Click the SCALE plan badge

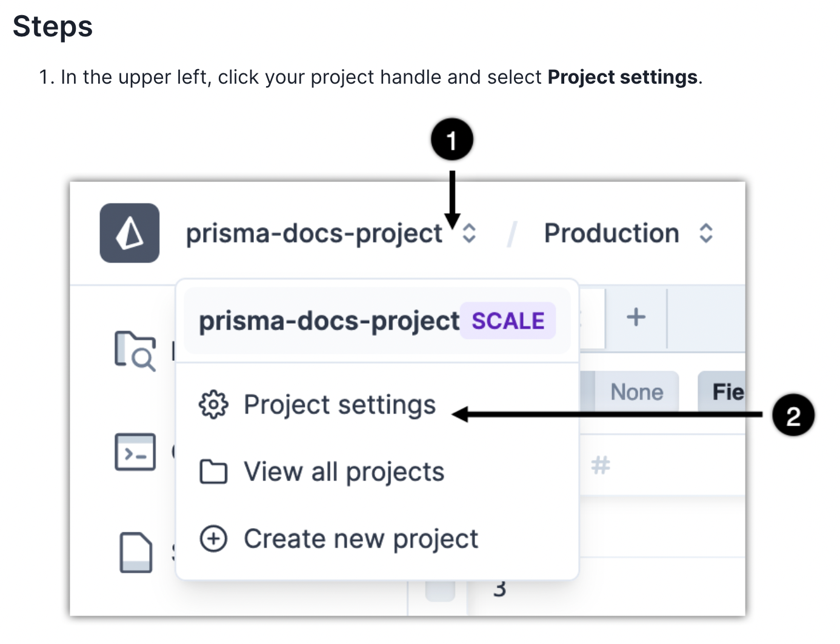tap(508, 321)
